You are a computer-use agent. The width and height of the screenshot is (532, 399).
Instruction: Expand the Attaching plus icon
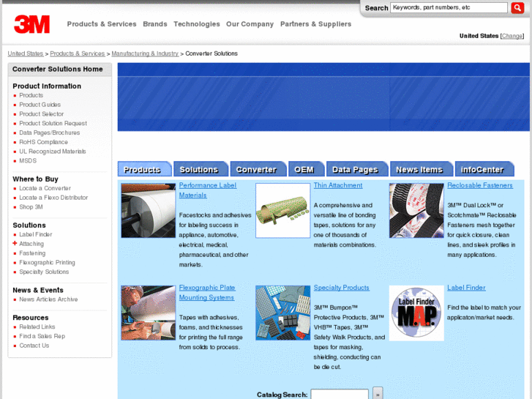(15, 243)
